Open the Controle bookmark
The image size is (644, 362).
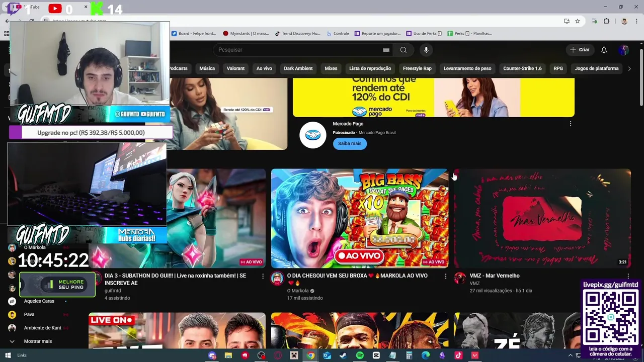tap(338, 34)
